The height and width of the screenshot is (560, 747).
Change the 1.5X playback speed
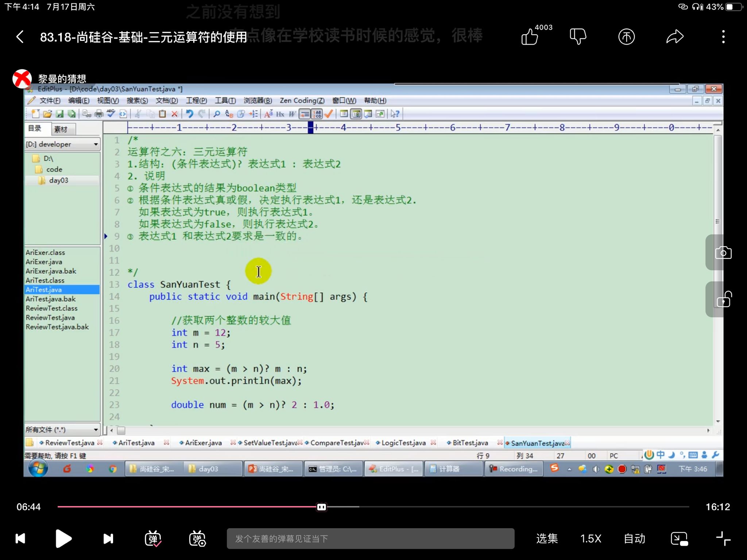591,538
